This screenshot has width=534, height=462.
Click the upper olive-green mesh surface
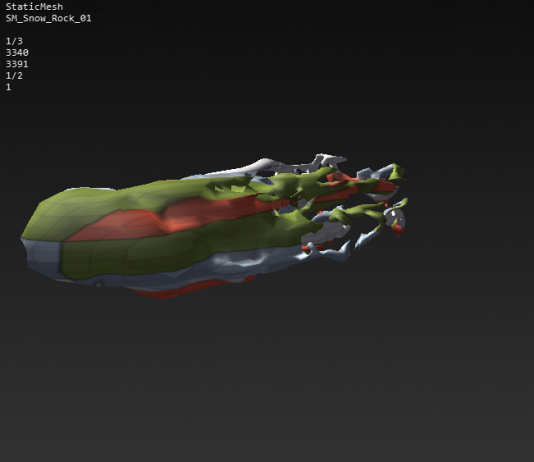(x=136, y=201)
